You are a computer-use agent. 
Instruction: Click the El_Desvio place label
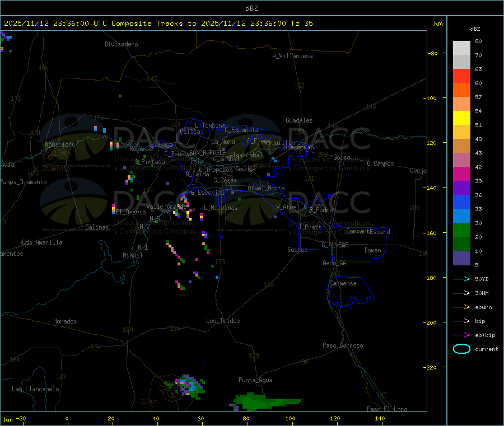(x=130, y=212)
